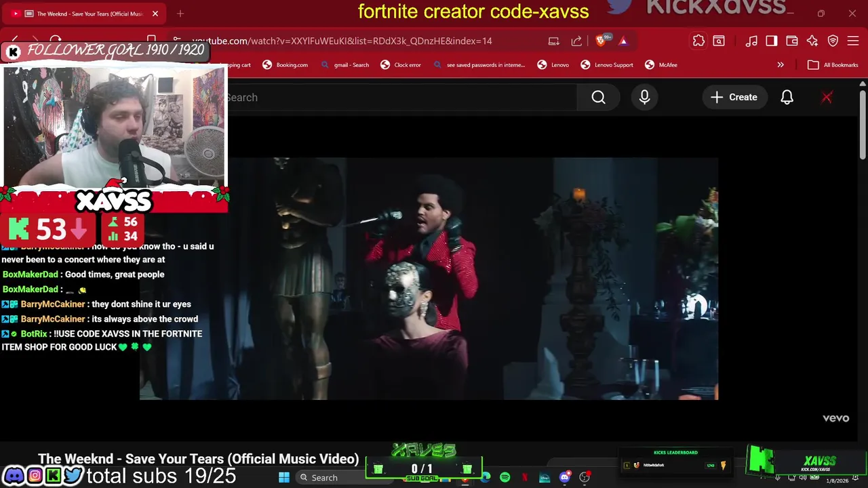Click BoxMakerDad's Good times message
This screenshot has height=488, width=868.
(x=115, y=274)
